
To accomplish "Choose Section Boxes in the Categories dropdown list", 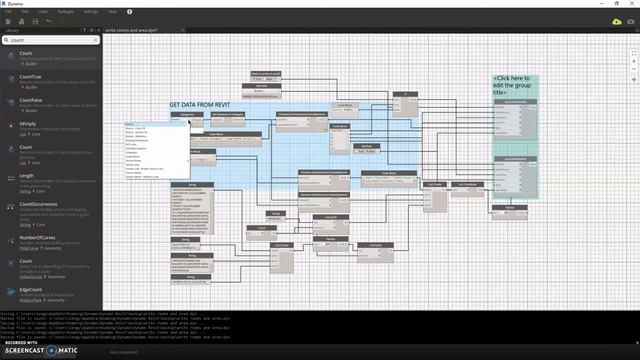I will click(156, 161).
